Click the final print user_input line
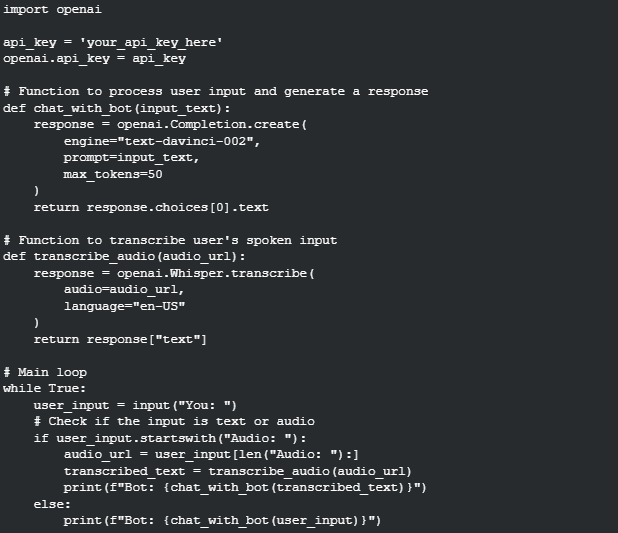Screen dimensions: 618x533 coord(222,521)
